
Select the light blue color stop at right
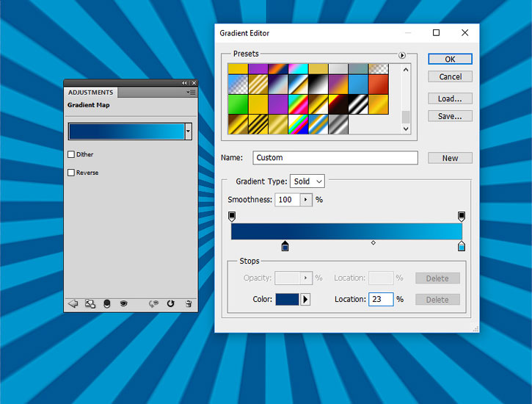[x=462, y=246]
